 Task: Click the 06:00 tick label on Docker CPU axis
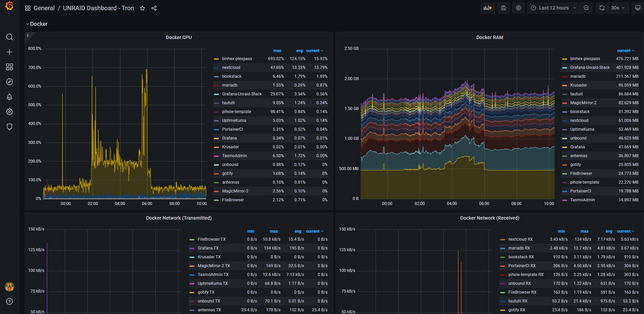point(147,204)
